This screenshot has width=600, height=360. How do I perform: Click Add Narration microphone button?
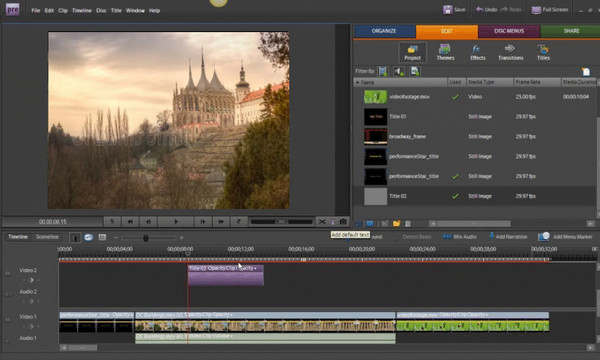[x=508, y=237]
